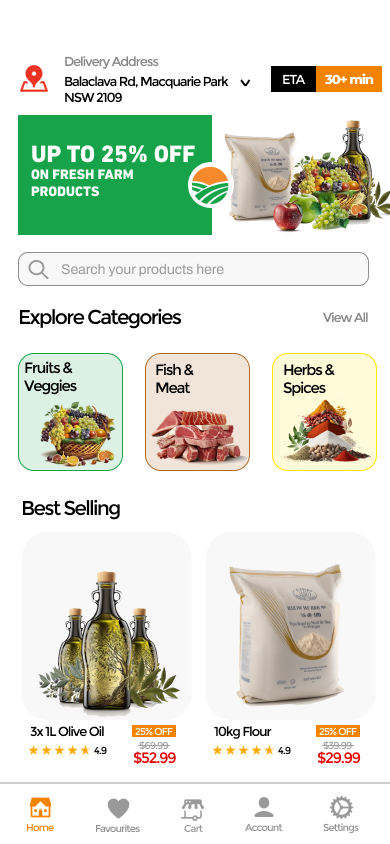Screen dimensions: 390x844
Task: Open Account person icon
Action: 264,808
